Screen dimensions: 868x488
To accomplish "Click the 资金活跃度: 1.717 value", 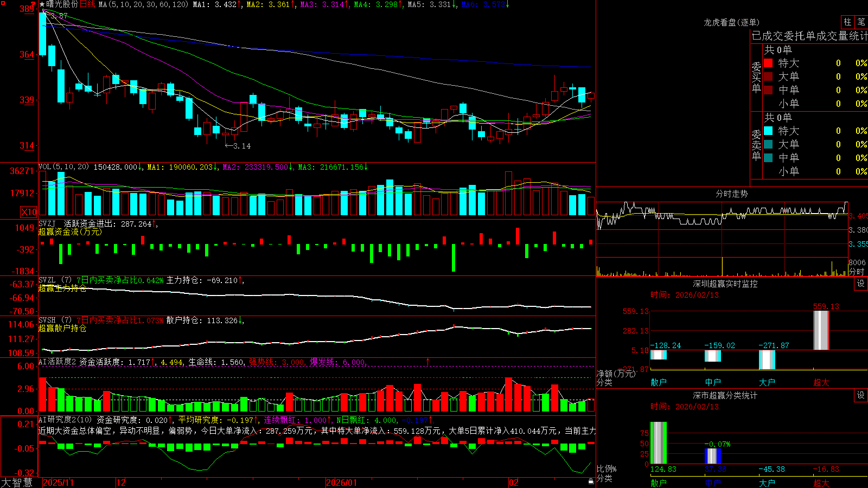I will click(117, 362).
